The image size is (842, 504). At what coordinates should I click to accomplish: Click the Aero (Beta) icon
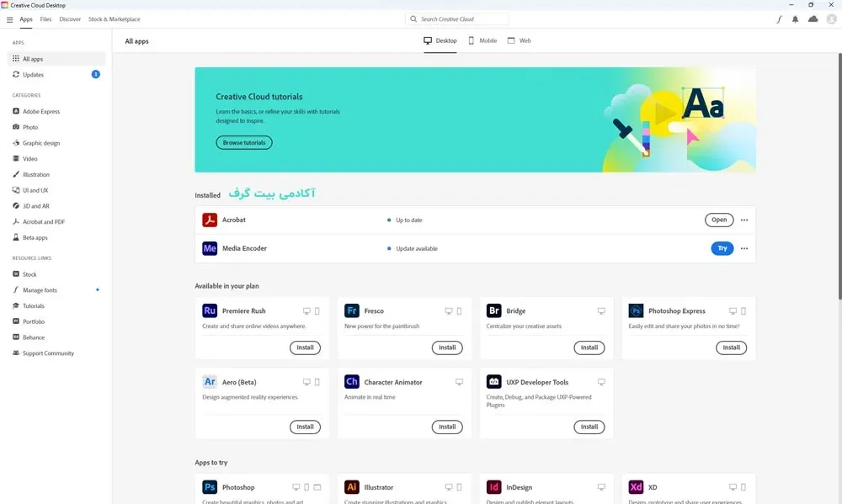(210, 382)
